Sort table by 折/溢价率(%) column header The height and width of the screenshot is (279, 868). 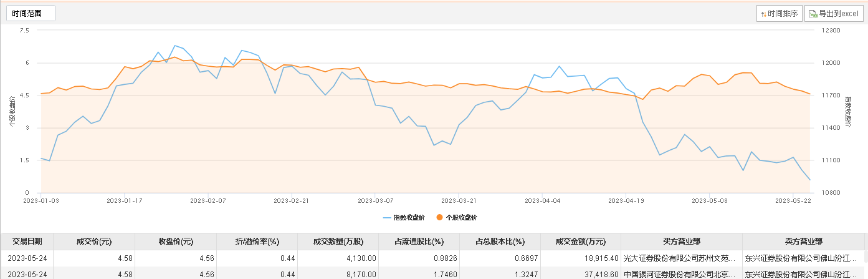[257, 242]
